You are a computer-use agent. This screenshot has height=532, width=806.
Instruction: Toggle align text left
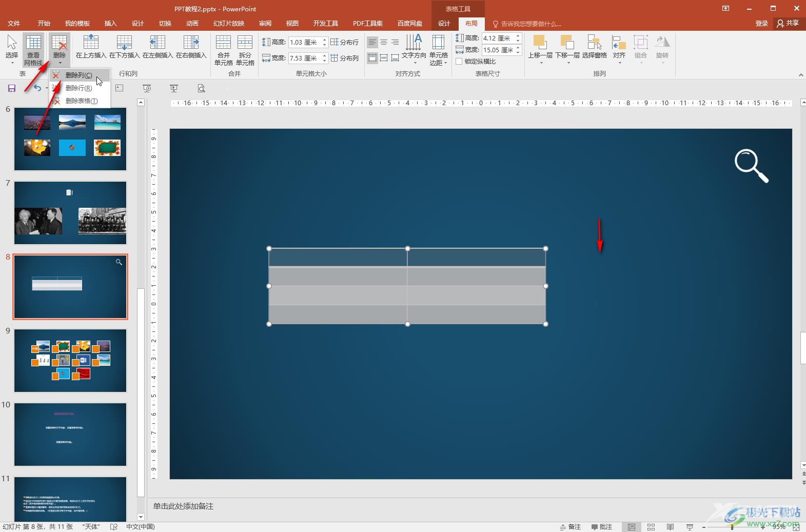(372, 42)
